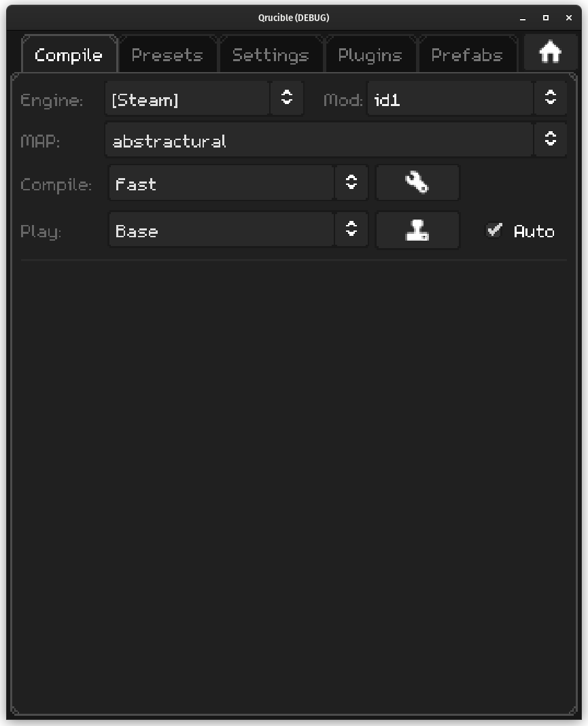
Task: Toggle the Auto checkbox
Action: pos(494,230)
